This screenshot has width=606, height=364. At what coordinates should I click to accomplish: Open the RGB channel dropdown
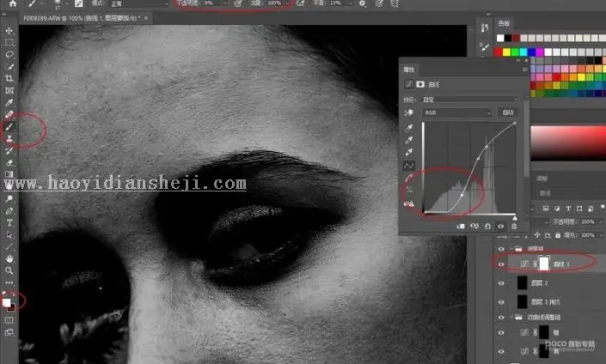(x=457, y=112)
